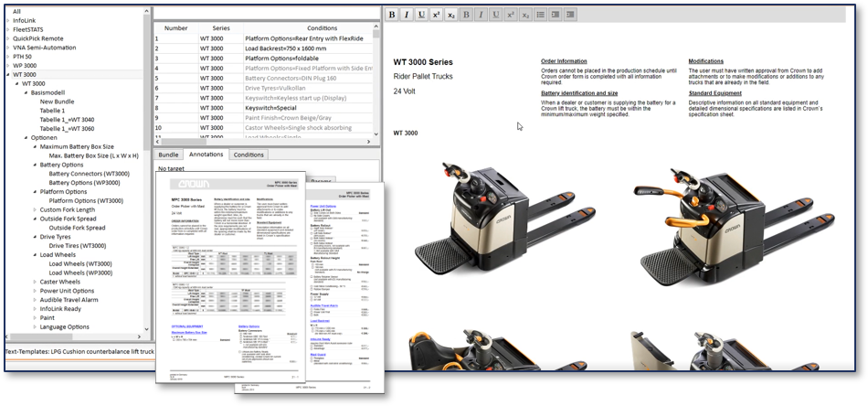Switch to the Bundle tab
The width and height of the screenshot is (868, 406).
click(x=168, y=155)
